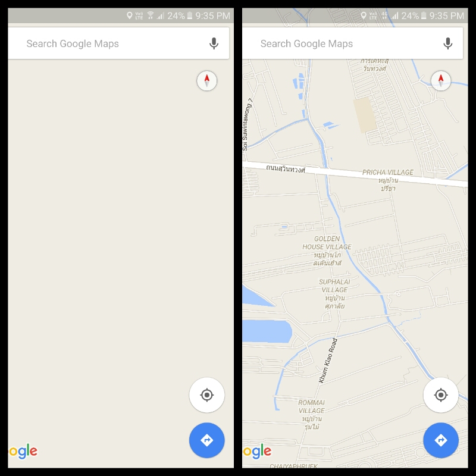Tap the Google logo on left screen
The width and height of the screenshot is (476, 476).
[23, 452]
